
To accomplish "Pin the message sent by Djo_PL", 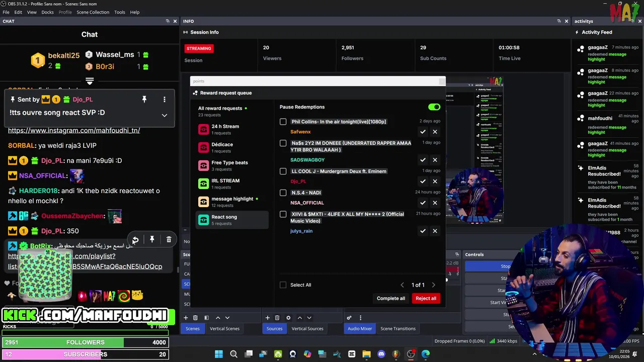I will point(144,100).
